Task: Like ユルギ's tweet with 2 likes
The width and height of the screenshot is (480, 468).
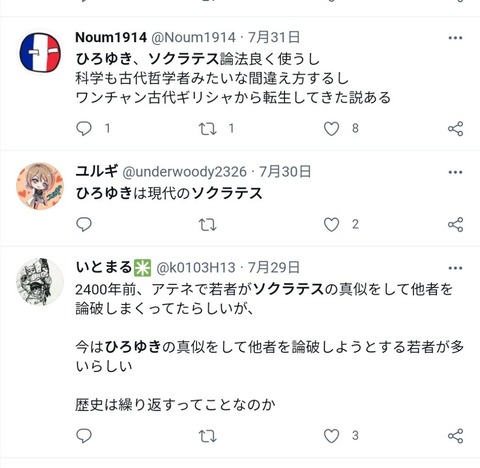Action: pos(331,225)
